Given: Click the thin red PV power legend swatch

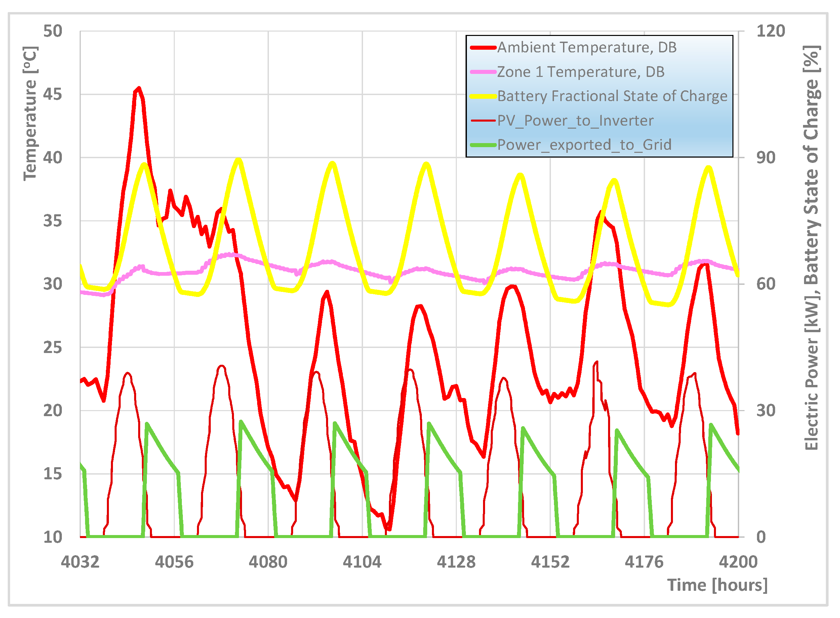Looking at the screenshot, I should click(483, 121).
